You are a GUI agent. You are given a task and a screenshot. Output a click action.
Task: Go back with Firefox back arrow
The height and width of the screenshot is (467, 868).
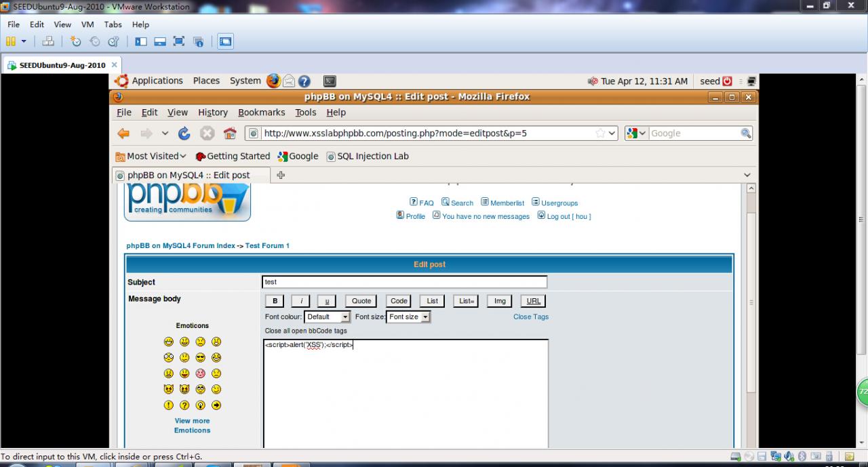(x=123, y=134)
